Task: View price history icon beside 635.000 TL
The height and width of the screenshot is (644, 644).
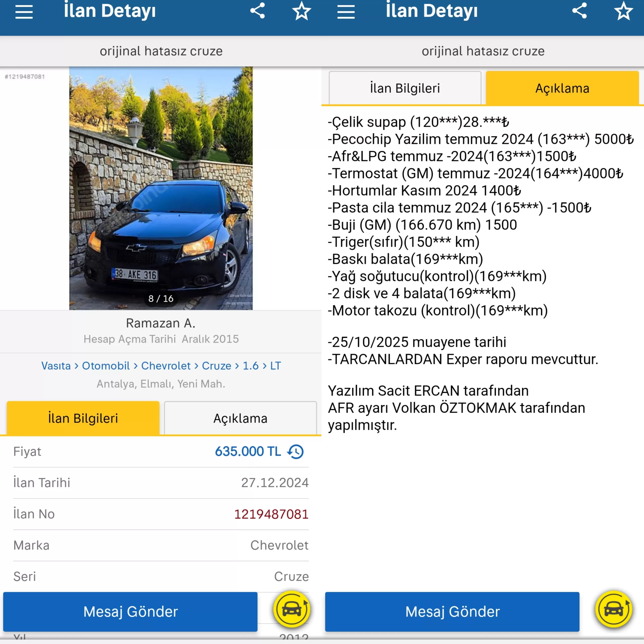Action: (x=296, y=452)
